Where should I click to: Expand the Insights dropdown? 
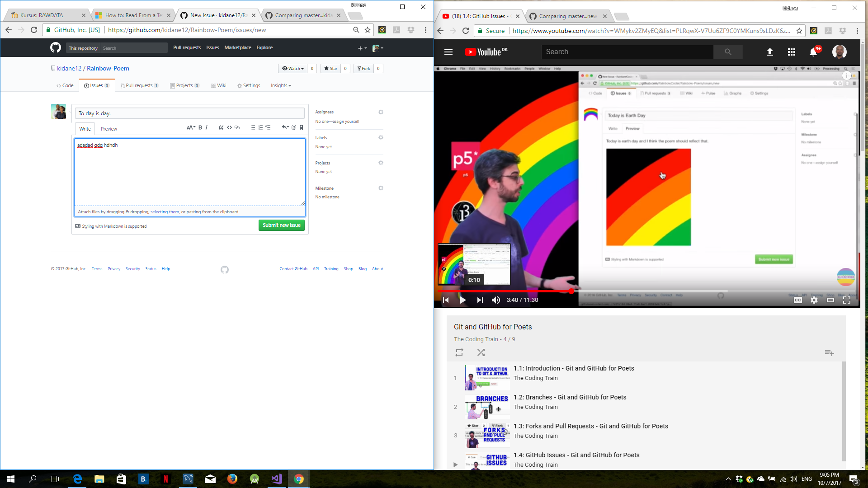pyautogui.click(x=281, y=85)
